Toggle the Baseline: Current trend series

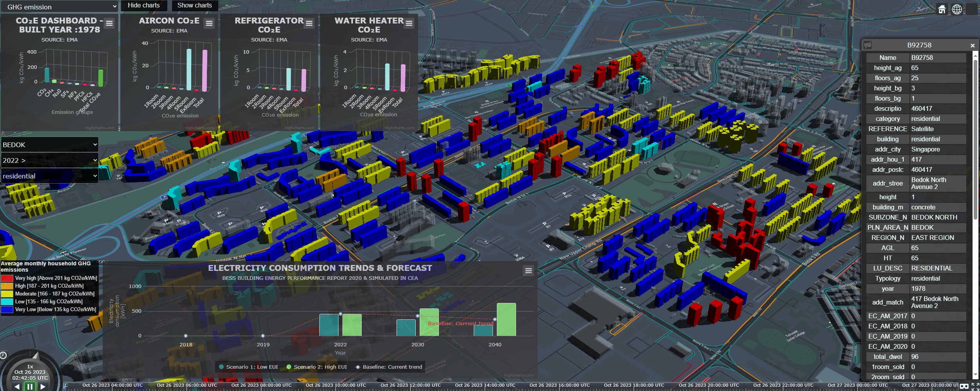point(389,367)
